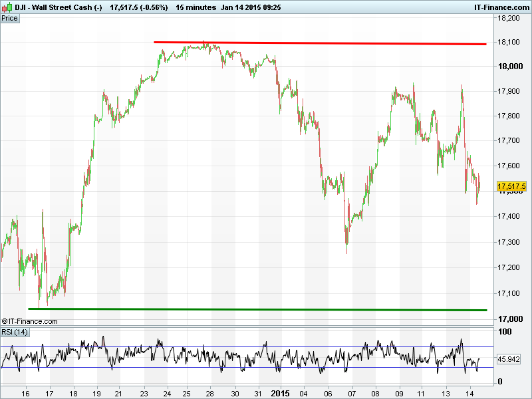
Task: Click date 24 on the time axis
Action: click(x=166, y=393)
